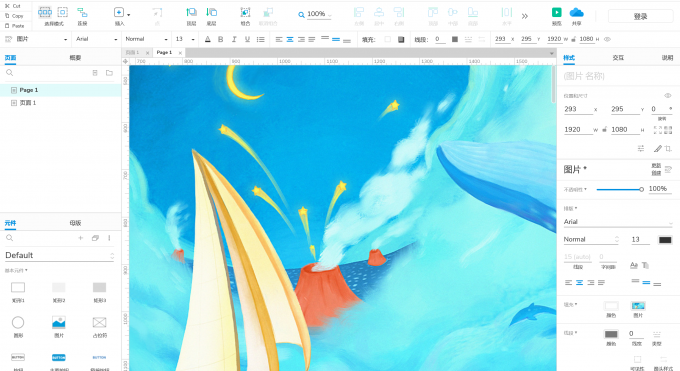680x371 pixels.
Task: Align text center in toolbar
Action: (290, 39)
